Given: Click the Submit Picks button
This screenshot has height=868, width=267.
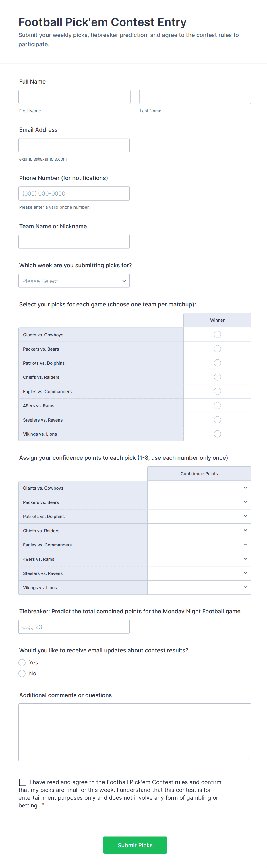Looking at the screenshot, I should coord(135,845).
